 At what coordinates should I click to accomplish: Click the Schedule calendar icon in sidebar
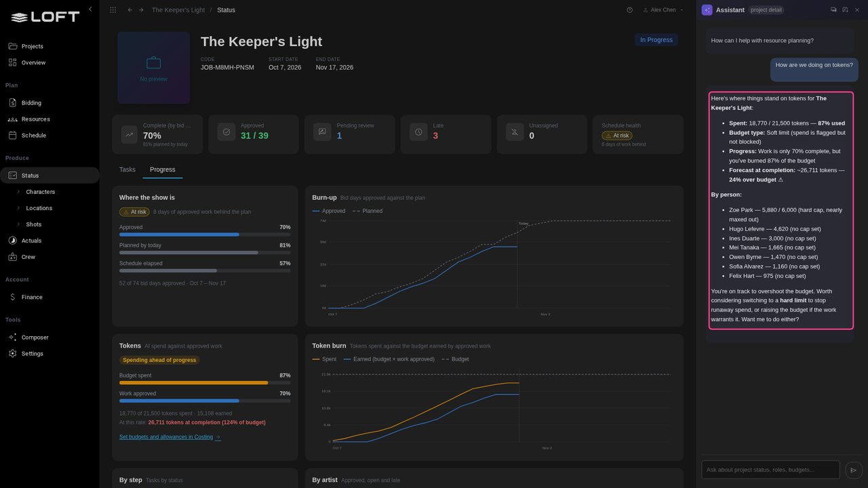[12, 136]
